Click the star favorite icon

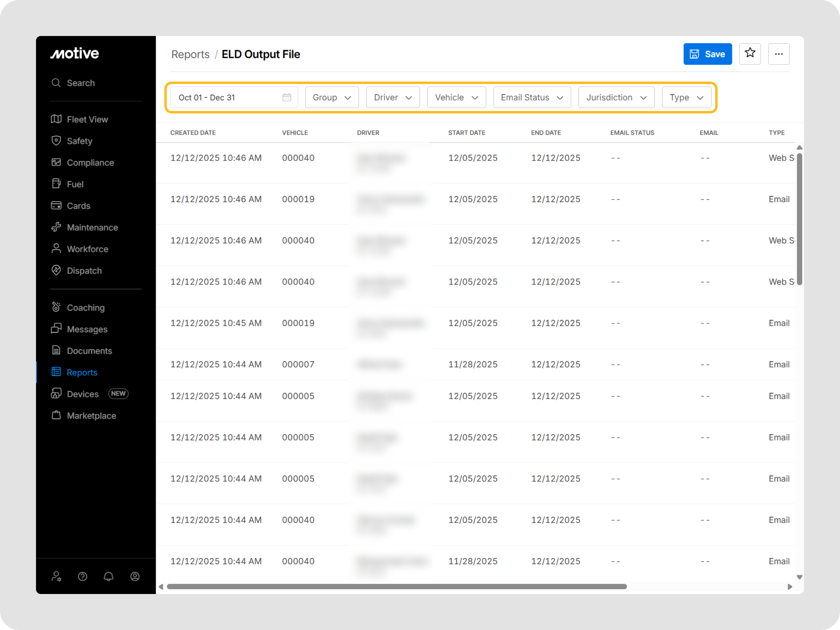point(750,53)
